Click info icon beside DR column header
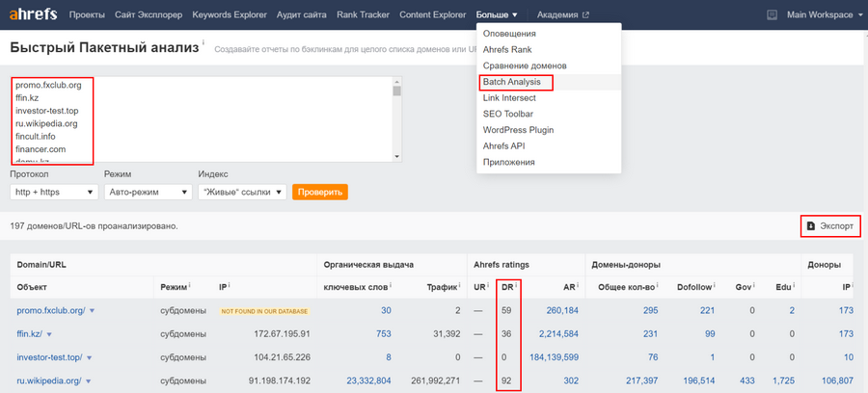The image size is (868, 393). click(x=517, y=285)
